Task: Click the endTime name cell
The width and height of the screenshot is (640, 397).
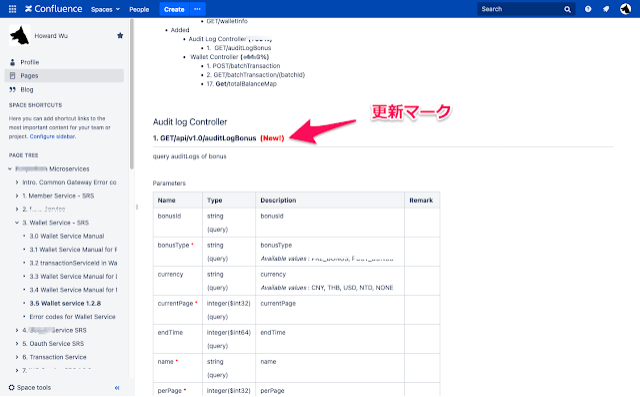Action: (x=178, y=339)
